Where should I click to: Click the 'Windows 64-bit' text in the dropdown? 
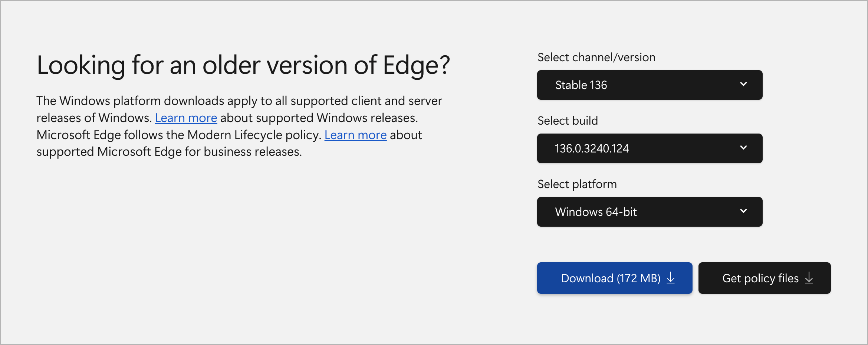[x=596, y=212]
